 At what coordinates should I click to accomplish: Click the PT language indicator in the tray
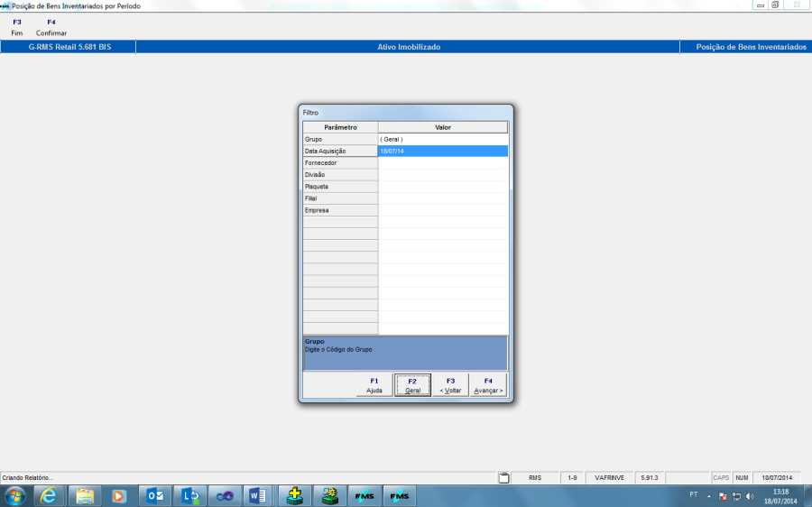coord(694,494)
